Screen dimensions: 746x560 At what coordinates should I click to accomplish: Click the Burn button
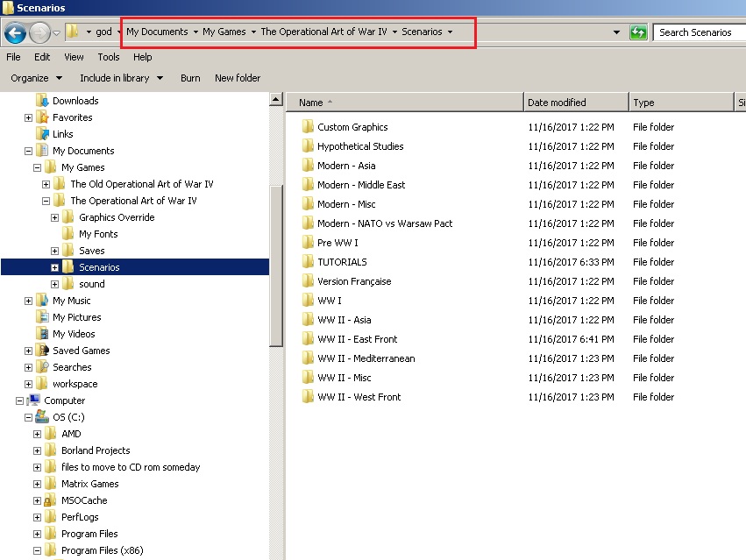coord(190,78)
